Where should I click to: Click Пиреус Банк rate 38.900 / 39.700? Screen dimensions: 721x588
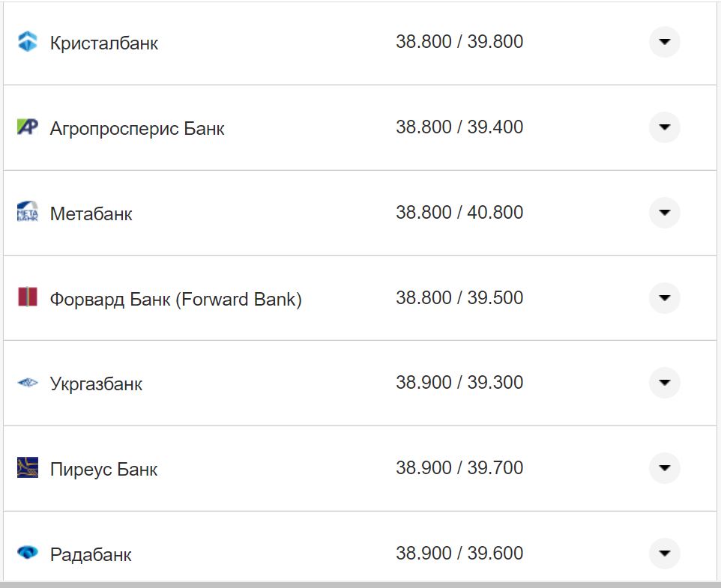(459, 468)
